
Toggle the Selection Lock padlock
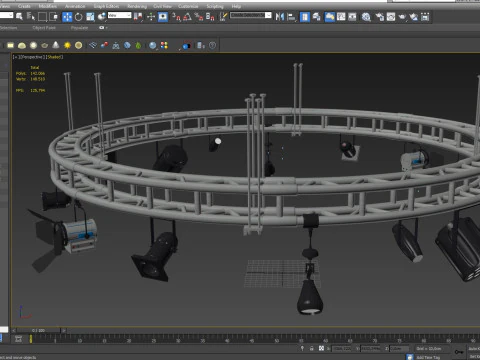click(x=312, y=348)
